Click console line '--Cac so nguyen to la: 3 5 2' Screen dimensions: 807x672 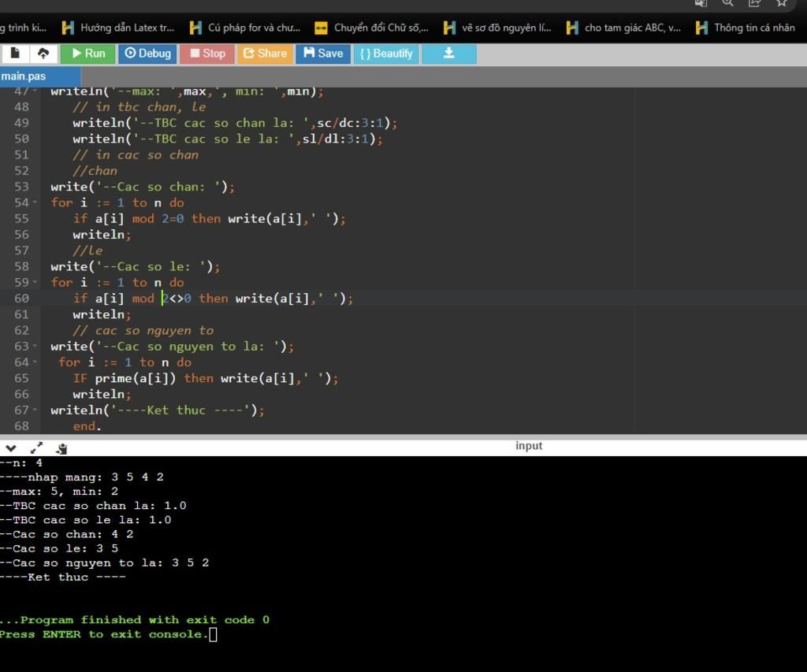pos(105,563)
